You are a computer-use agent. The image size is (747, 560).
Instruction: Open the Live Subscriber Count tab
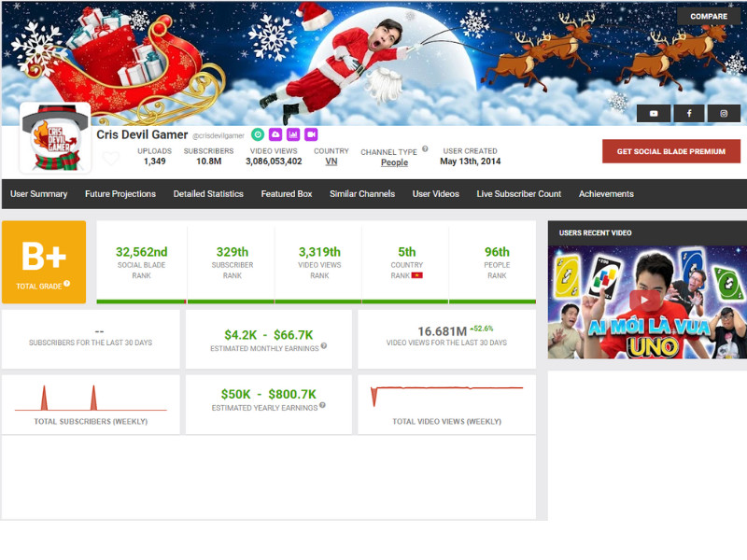coord(519,194)
